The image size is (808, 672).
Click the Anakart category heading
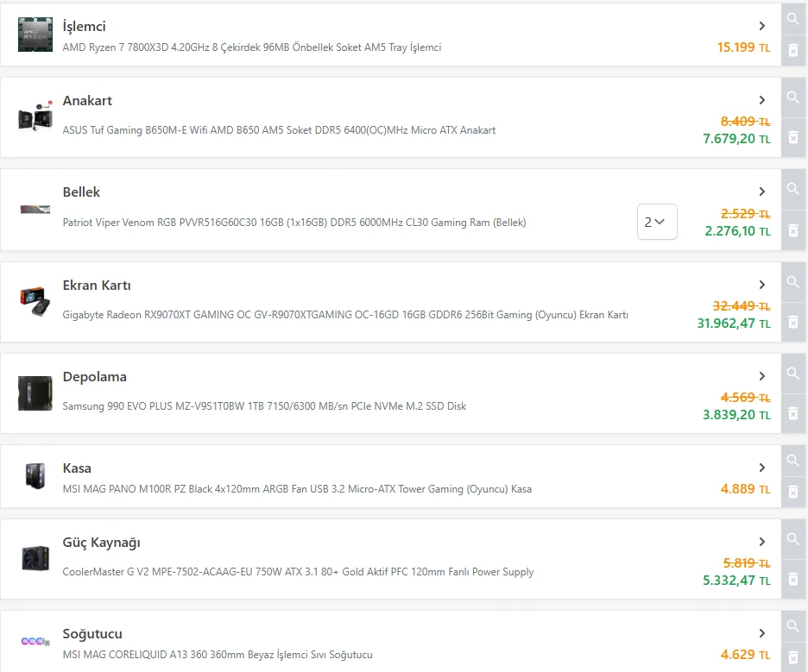pos(87,101)
